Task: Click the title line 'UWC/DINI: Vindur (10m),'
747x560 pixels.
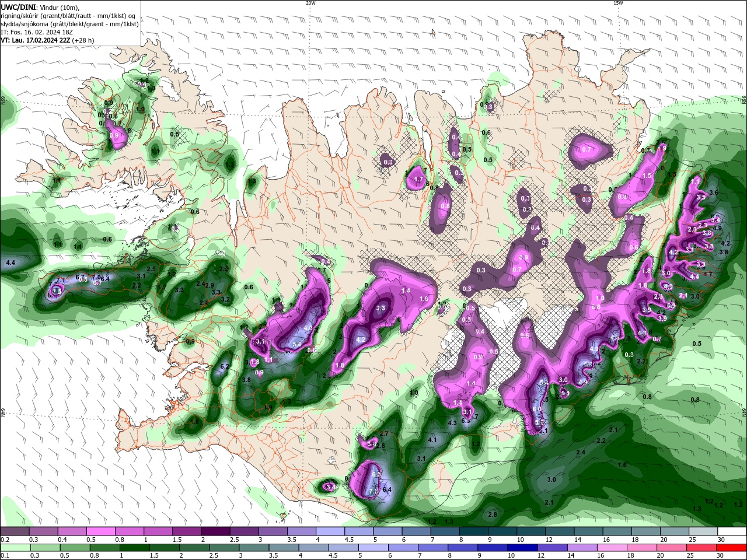Action: (x=40, y=7)
